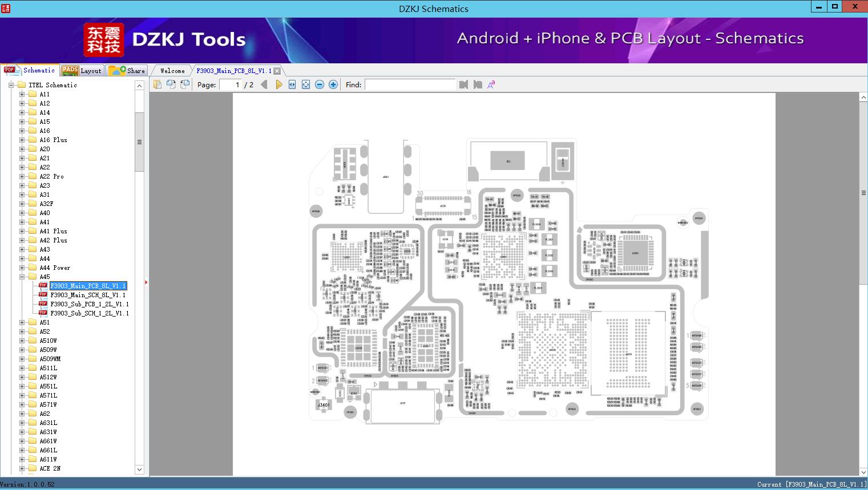Close the F3903_Main_PCB_8L_V1.1 tab

pos(277,71)
